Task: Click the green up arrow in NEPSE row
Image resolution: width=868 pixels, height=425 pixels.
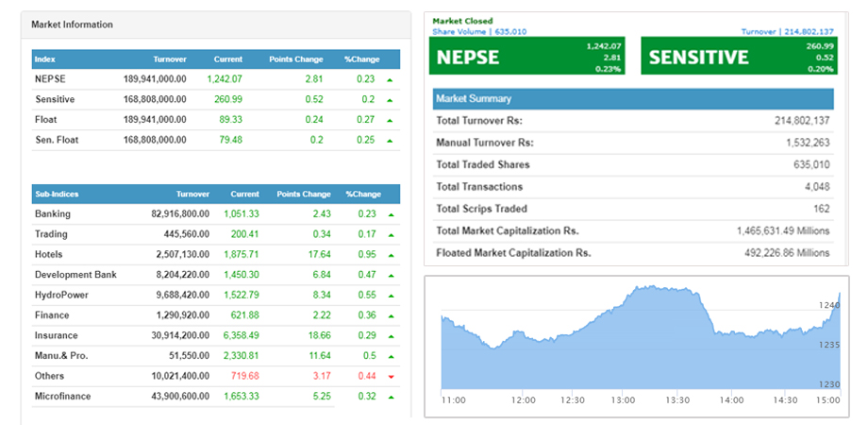Action: [x=390, y=79]
